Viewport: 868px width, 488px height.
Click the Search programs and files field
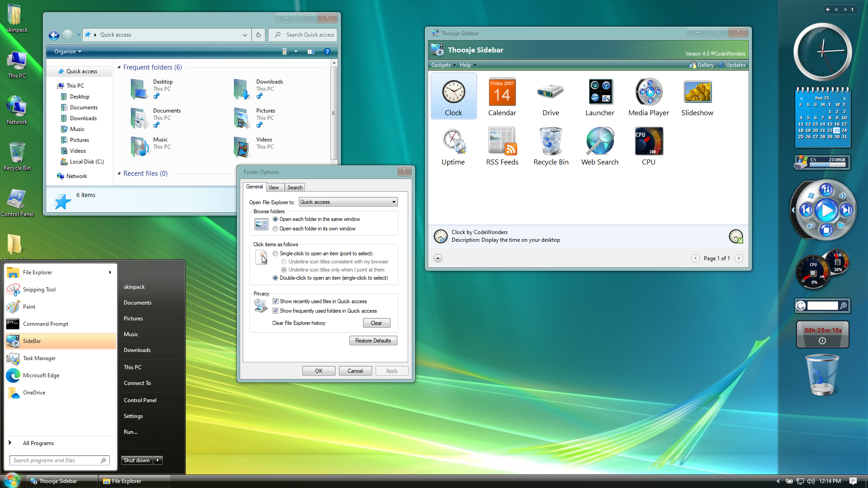(x=55, y=460)
